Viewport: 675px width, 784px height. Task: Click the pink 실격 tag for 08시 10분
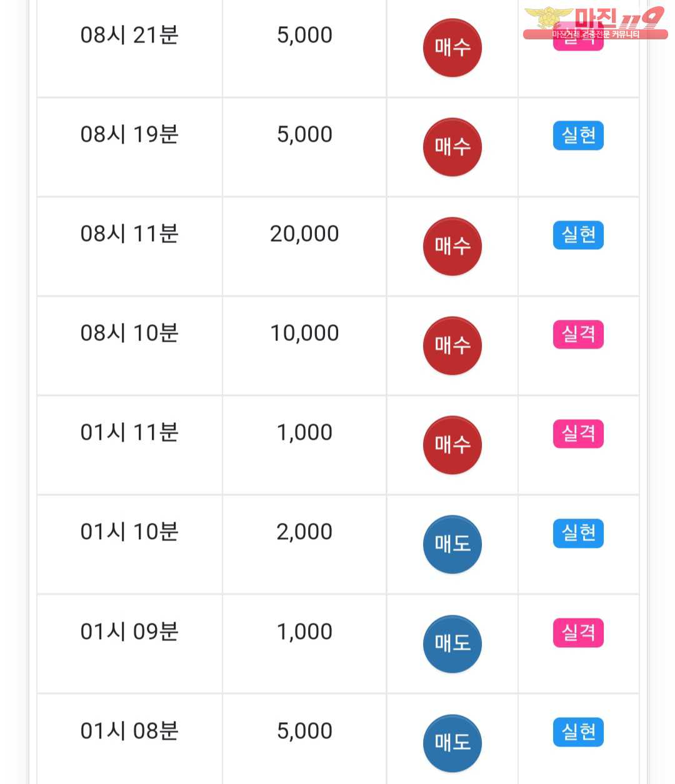click(578, 334)
